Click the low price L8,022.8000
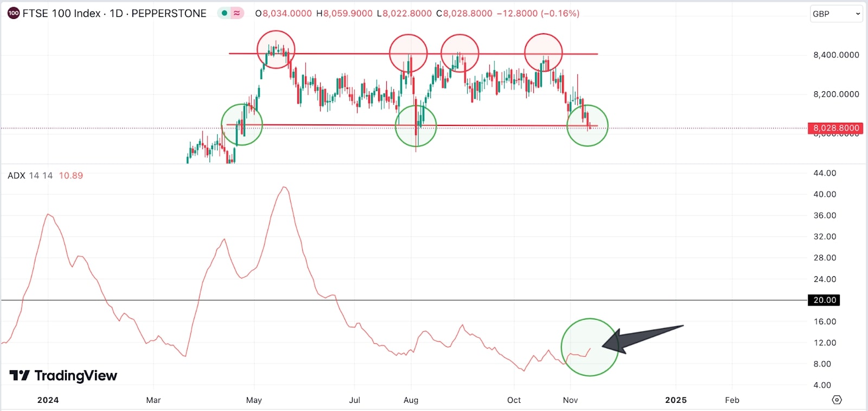This screenshot has width=868, height=411. (404, 13)
